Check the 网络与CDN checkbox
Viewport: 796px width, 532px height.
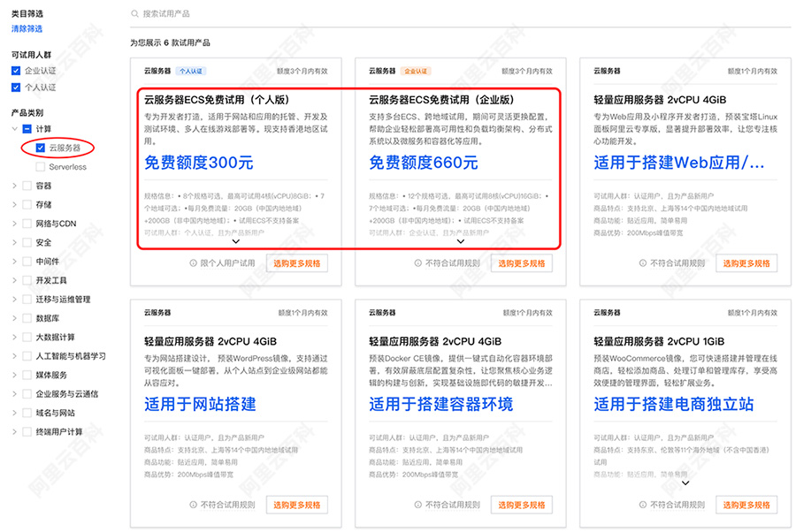click(27, 224)
